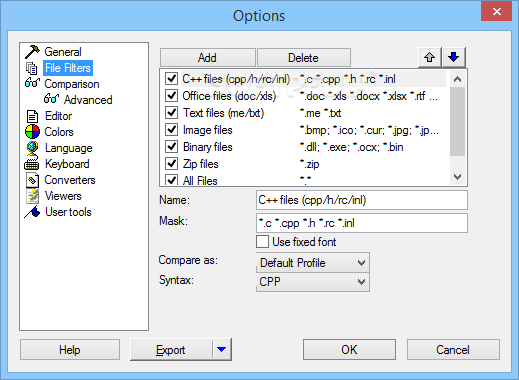Close the Options dialog window

pos(496,11)
